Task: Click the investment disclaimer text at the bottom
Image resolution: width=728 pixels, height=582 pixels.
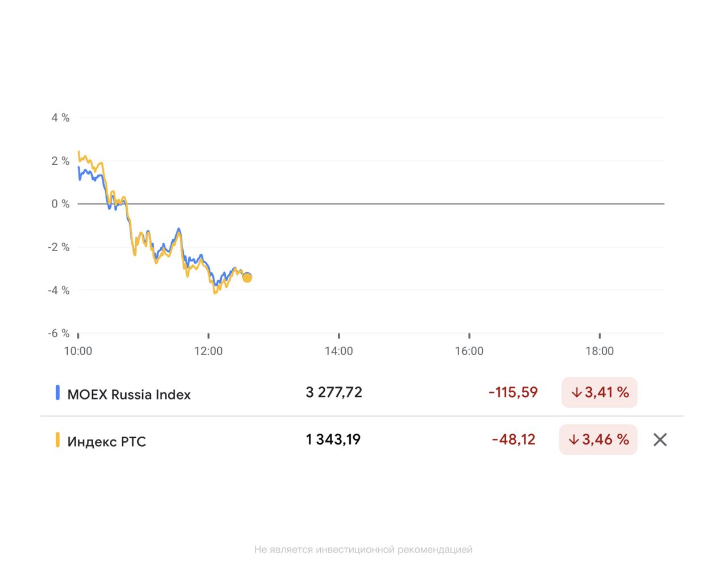Action: tap(363, 550)
